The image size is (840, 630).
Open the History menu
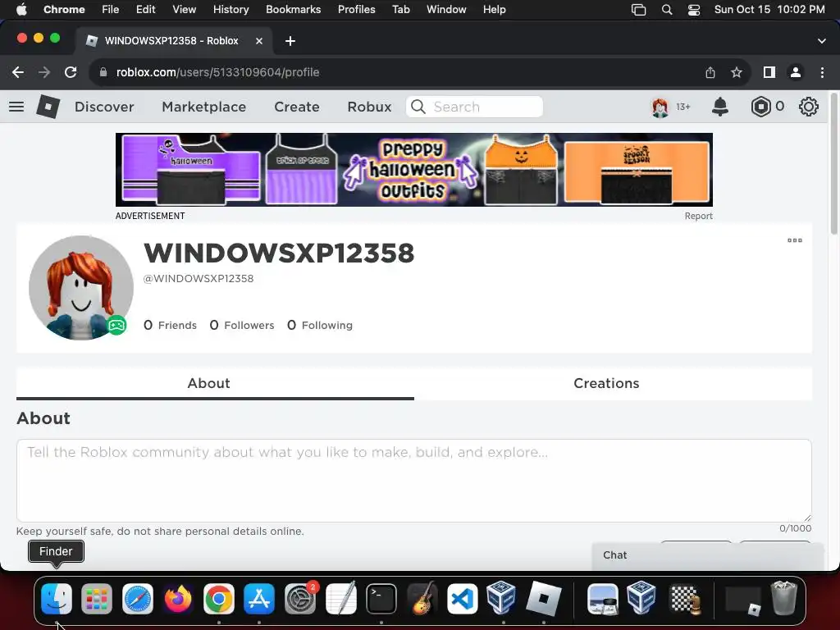point(231,10)
